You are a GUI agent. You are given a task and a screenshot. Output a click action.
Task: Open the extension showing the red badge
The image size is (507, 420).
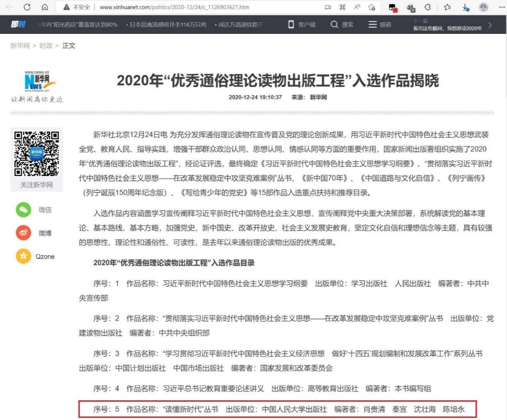click(393, 8)
